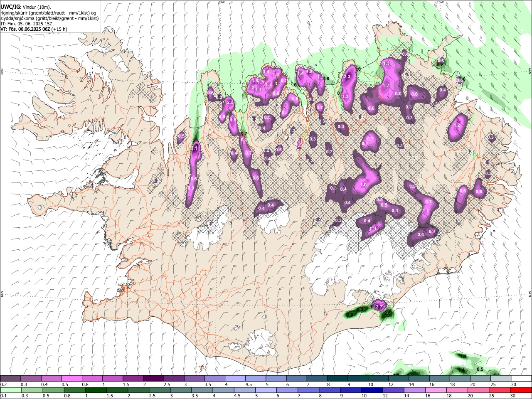Viewport: 532px width, 399px height.
Task: Click the "3.1" precipitation value on map
Action: pos(194,148)
